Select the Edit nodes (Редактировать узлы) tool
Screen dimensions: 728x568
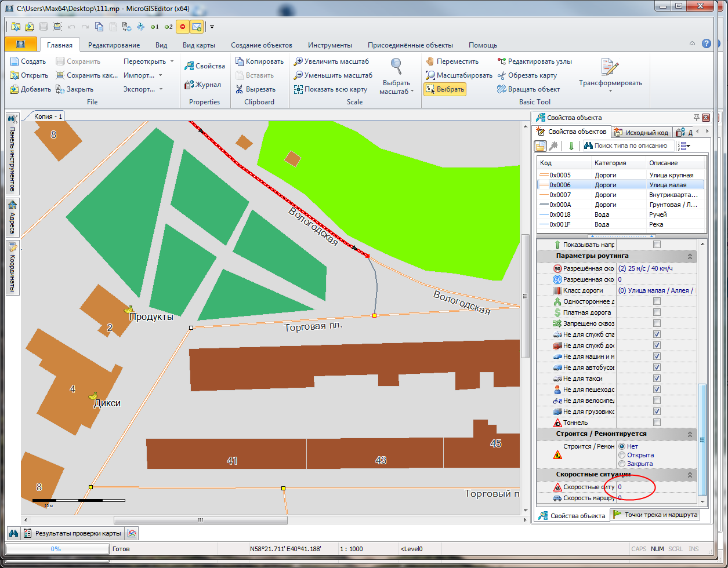coord(534,61)
